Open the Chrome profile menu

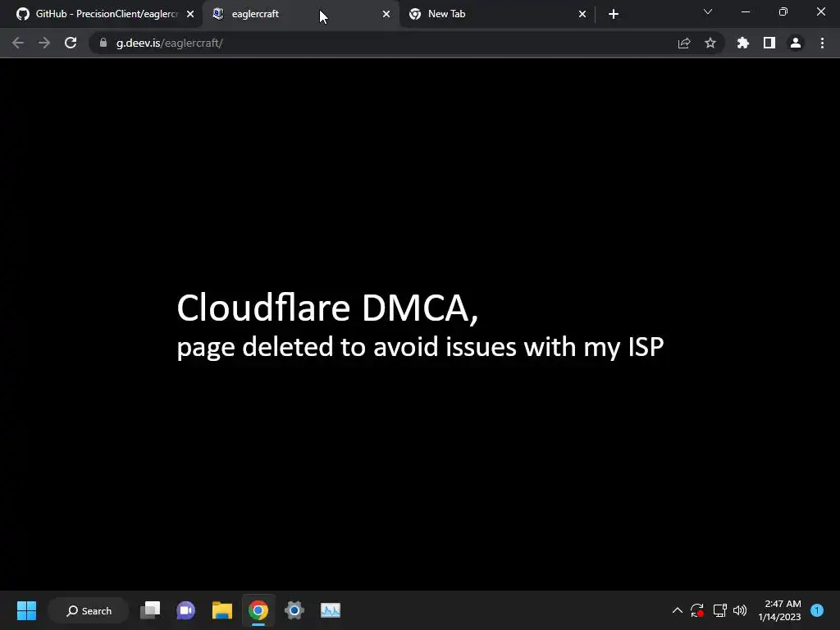[796, 43]
